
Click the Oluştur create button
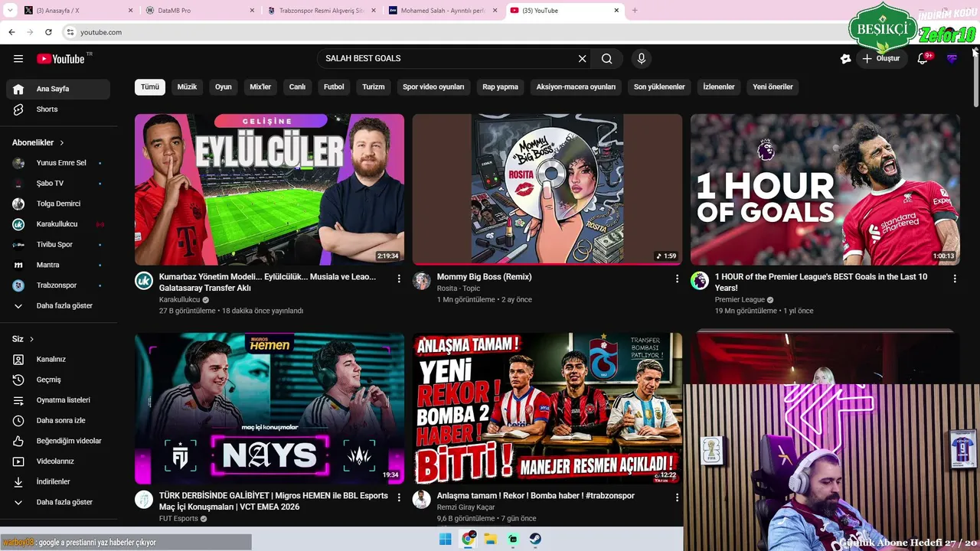880,59
